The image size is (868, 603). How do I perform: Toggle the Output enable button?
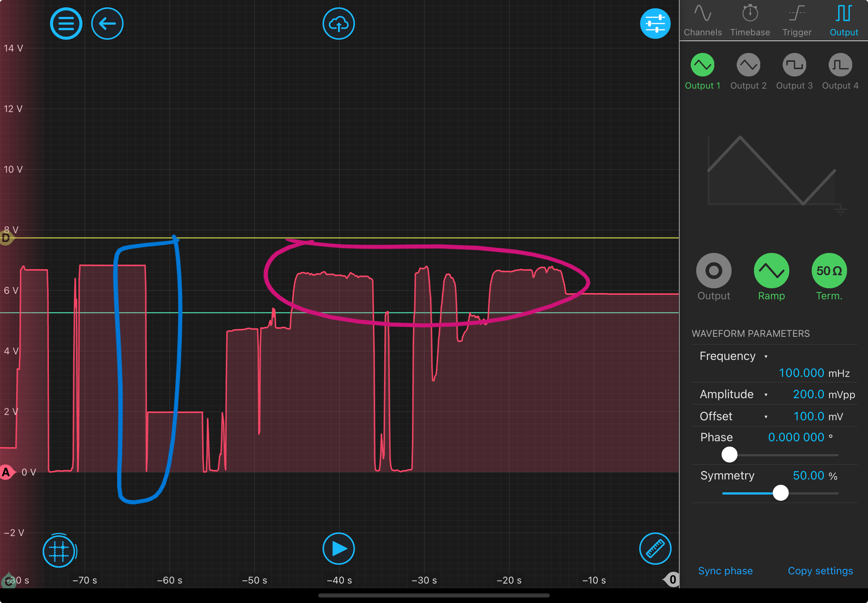point(714,277)
